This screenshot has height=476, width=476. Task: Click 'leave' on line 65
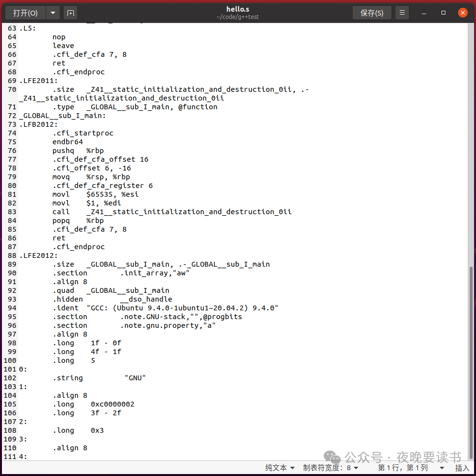[x=63, y=46]
